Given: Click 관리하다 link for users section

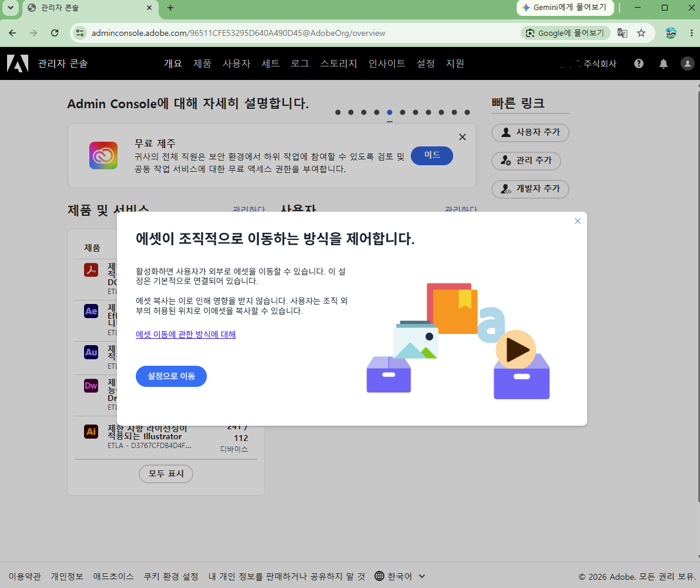Looking at the screenshot, I should (461, 209).
